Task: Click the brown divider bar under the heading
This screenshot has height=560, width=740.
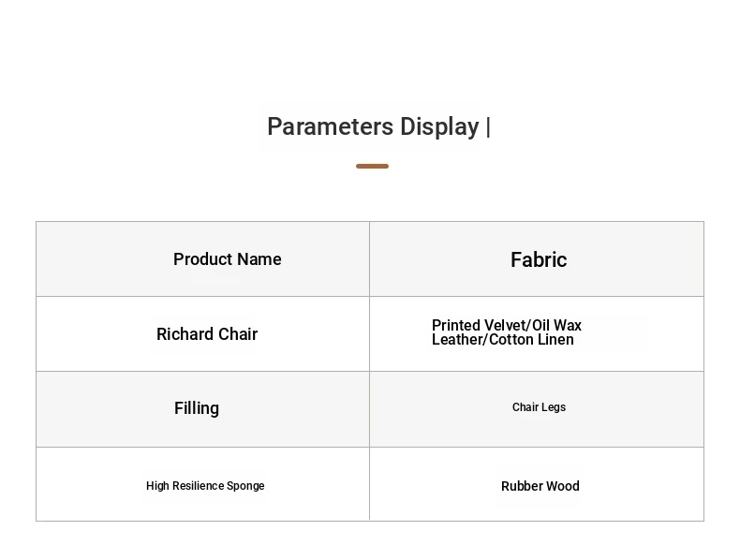Action: coord(372,166)
